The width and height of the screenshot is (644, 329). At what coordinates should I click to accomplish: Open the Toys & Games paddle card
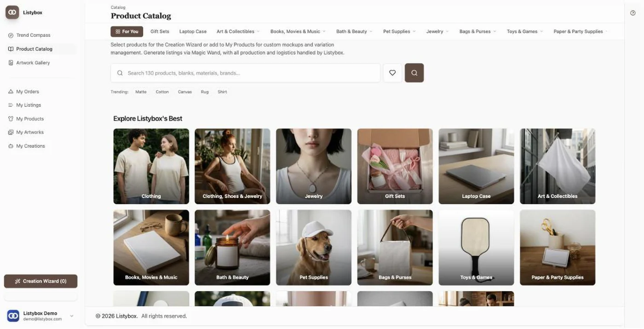tap(476, 248)
